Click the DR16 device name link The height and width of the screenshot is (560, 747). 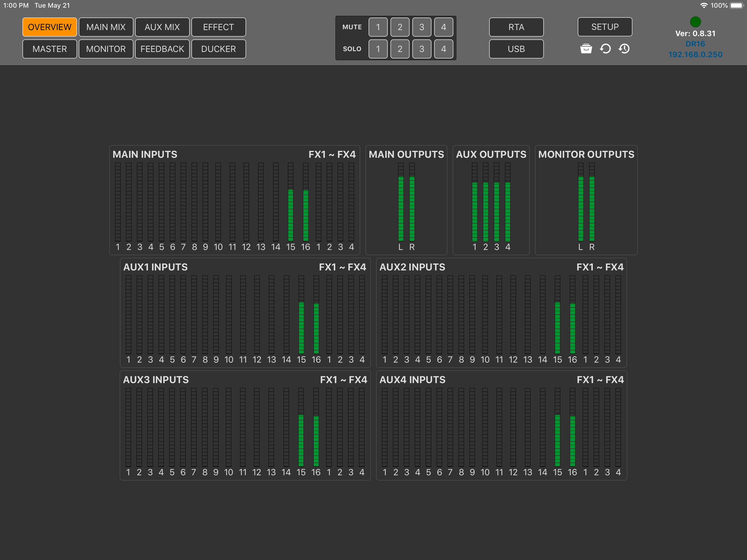coord(695,44)
